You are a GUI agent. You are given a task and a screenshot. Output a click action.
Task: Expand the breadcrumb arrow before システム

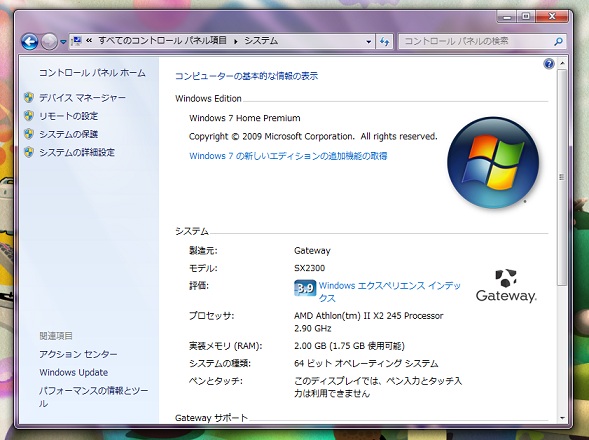[x=236, y=41]
